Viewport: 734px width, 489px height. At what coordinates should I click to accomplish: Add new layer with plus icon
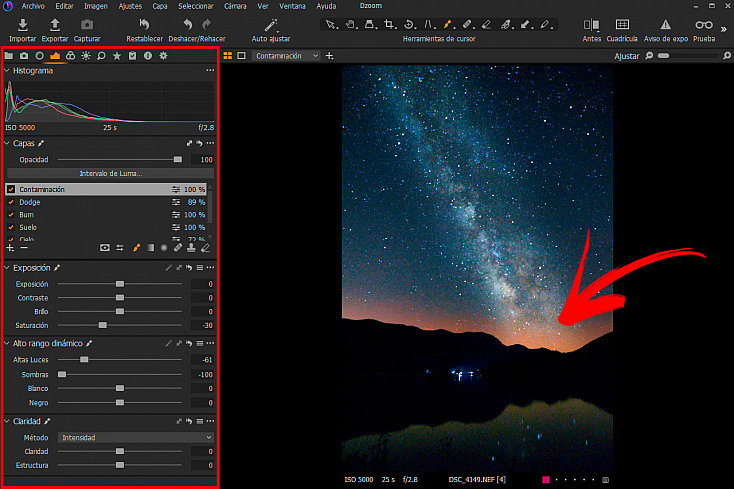10,248
